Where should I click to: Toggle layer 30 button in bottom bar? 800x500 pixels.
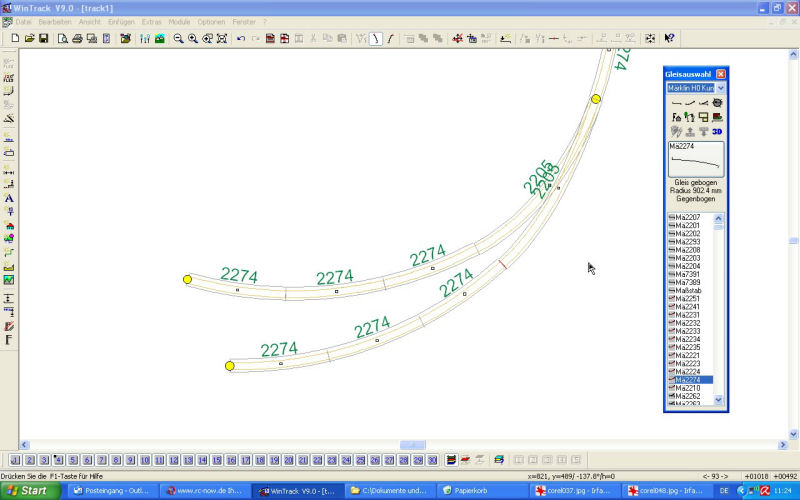click(432, 460)
